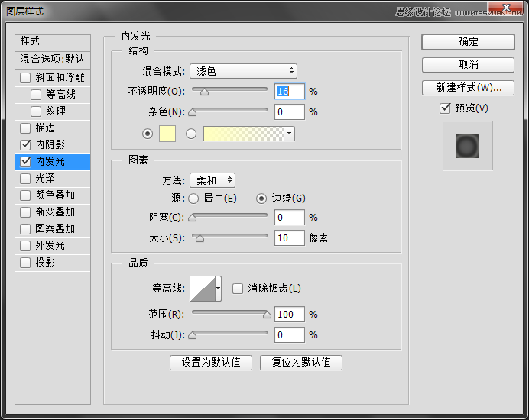Image resolution: width=529 pixels, height=420 pixels.
Task: Enable the 渐变叠加 checkbox
Action: coord(25,212)
